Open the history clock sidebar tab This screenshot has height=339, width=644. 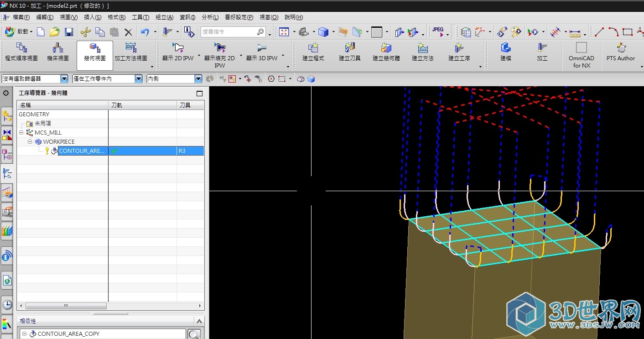coord(7,304)
